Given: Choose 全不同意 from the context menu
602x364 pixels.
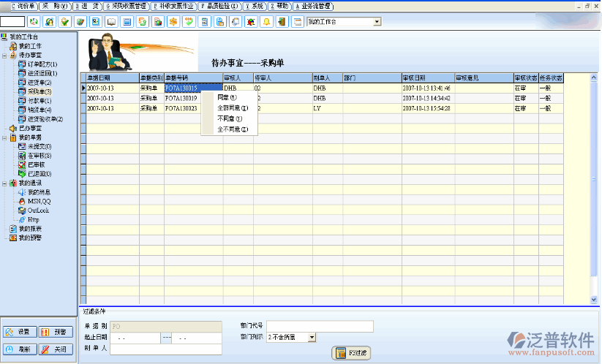Looking at the screenshot, I should click(233, 129).
